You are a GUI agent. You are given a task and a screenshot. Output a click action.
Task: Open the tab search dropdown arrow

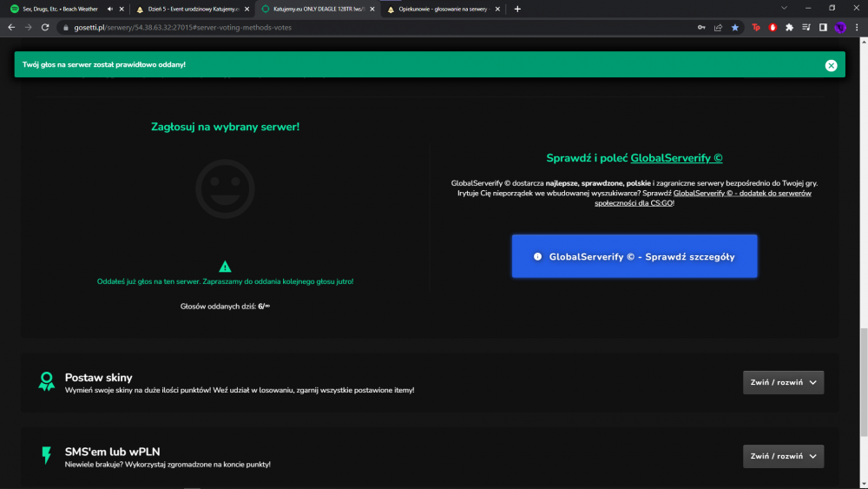(784, 9)
